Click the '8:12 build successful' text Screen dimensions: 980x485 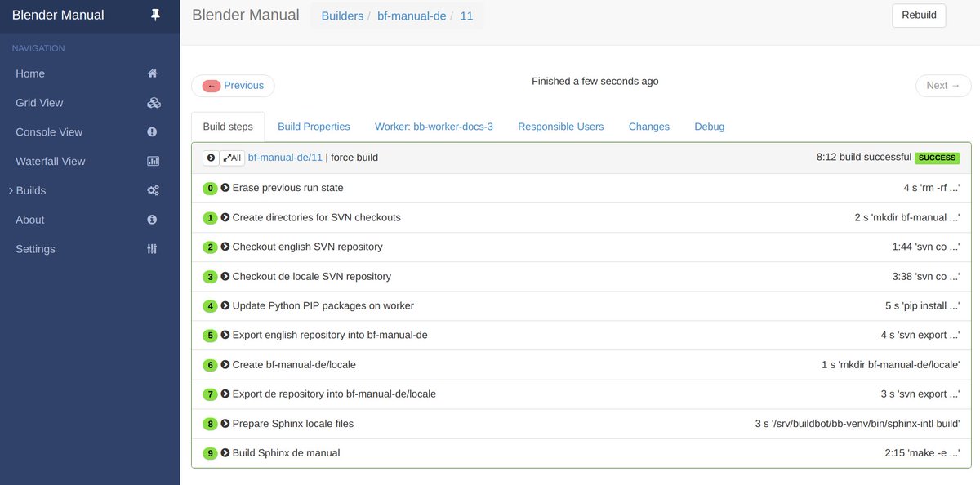click(x=863, y=157)
